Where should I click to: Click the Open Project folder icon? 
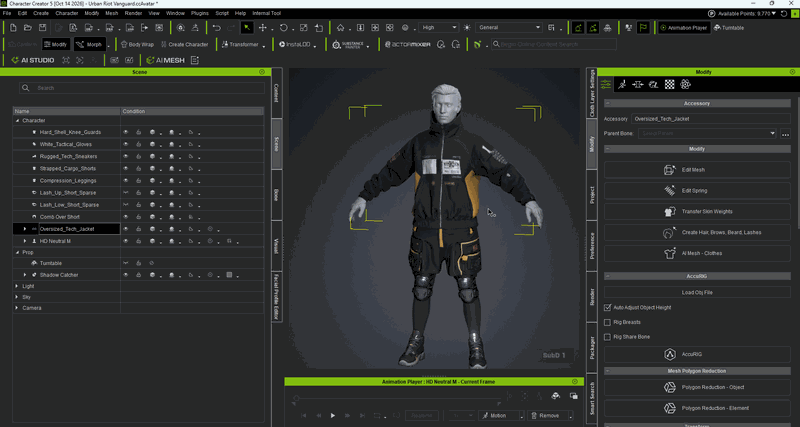coord(28,28)
